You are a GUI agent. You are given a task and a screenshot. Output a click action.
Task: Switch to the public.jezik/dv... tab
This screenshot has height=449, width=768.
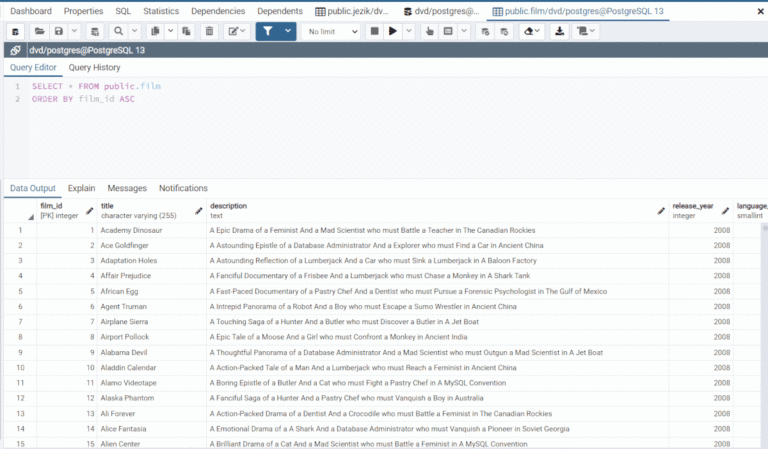pyautogui.click(x=352, y=11)
